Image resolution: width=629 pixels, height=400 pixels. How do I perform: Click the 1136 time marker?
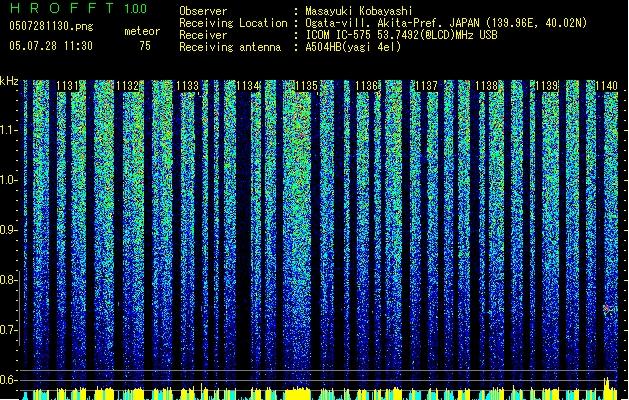pyautogui.click(x=367, y=86)
